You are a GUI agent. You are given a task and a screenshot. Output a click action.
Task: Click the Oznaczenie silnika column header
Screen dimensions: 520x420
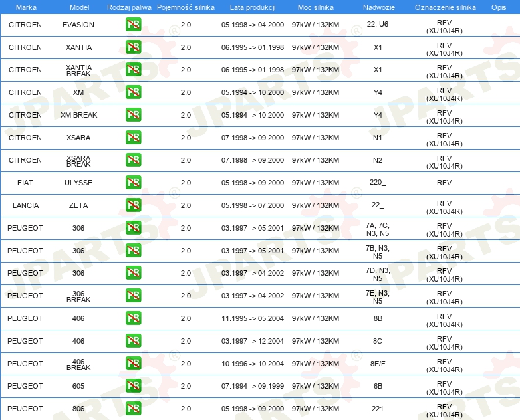click(x=445, y=7)
